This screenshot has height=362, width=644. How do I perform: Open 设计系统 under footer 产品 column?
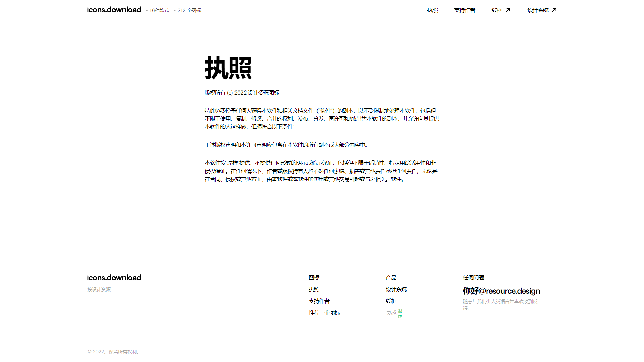point(396,289)
